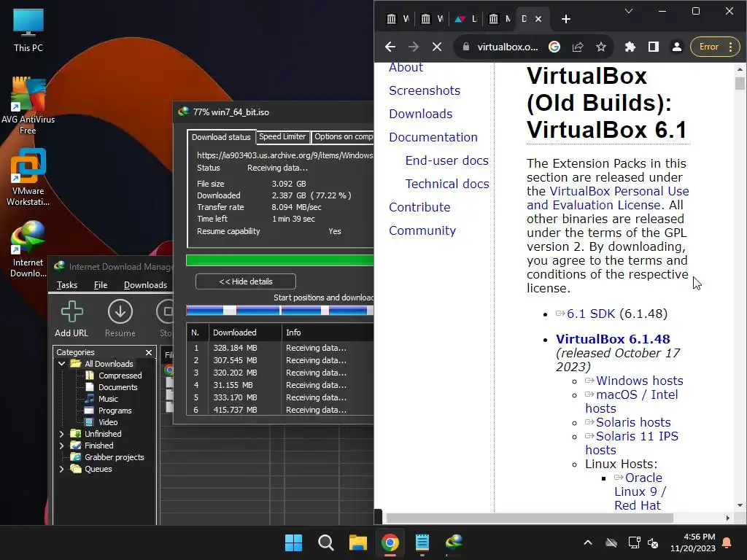
Task: Open taskbar Search
Action: [x=326, y=542]
